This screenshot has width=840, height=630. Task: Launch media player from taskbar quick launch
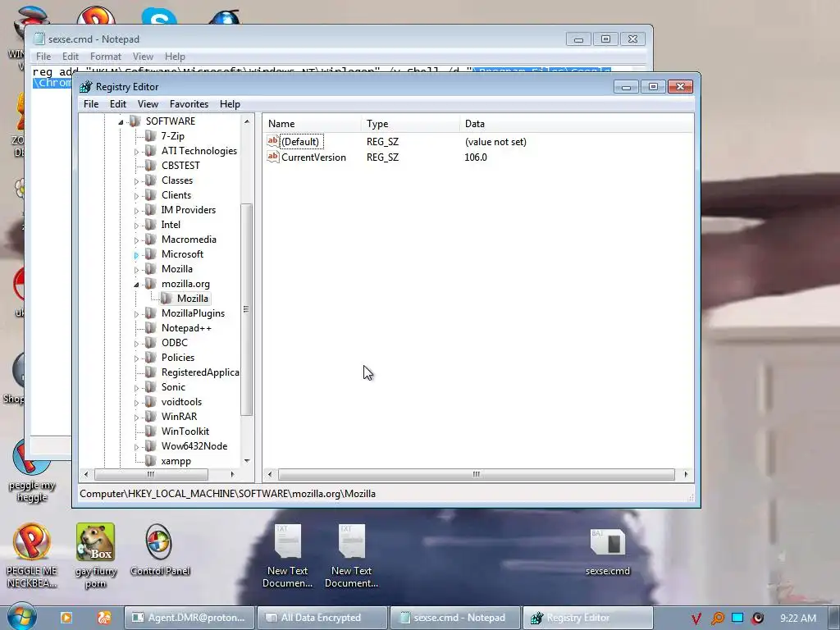click(x=66, y=618)
